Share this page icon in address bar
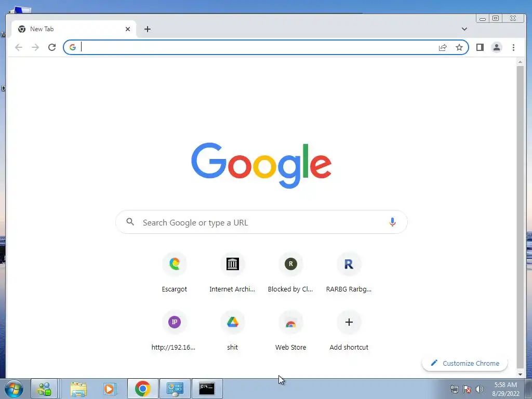This screenshot has height=399, width=532. tap(443, 47)
